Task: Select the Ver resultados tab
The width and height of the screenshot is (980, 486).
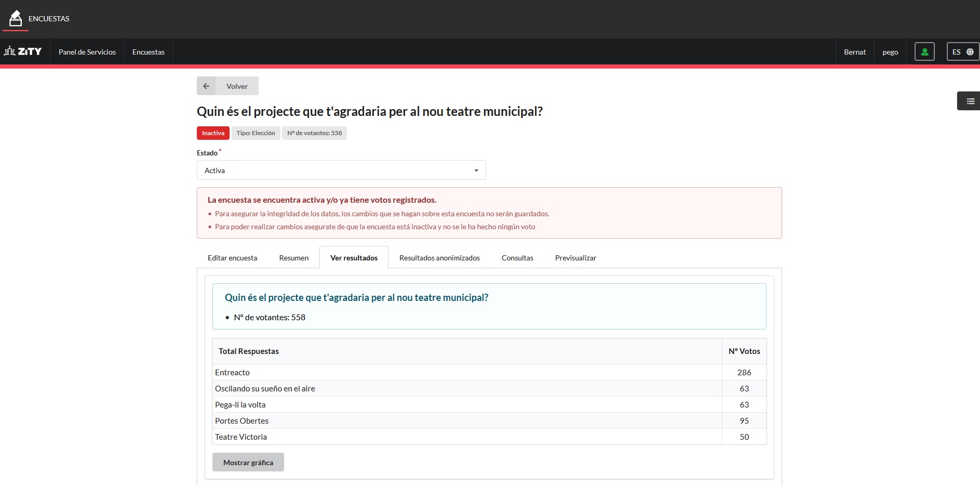Action: [354, 258]
